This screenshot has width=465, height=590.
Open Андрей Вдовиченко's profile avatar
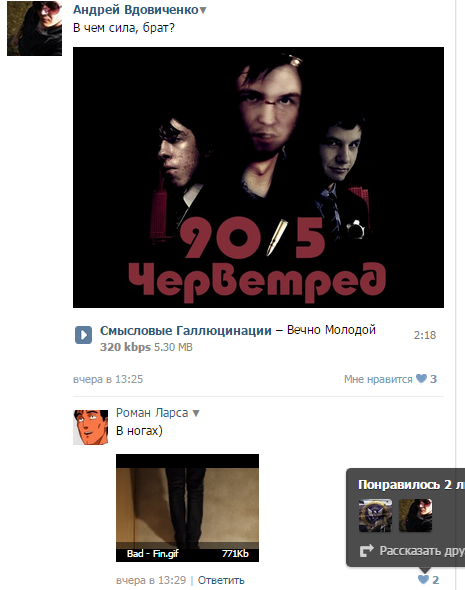34,28
